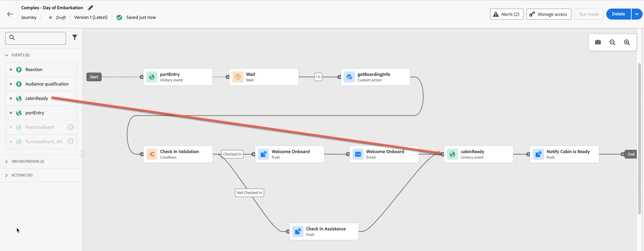The width and height of the screenshot is (644, 251).
Task: Select portEntry event in left palette
Action: (x=41, y=113)
